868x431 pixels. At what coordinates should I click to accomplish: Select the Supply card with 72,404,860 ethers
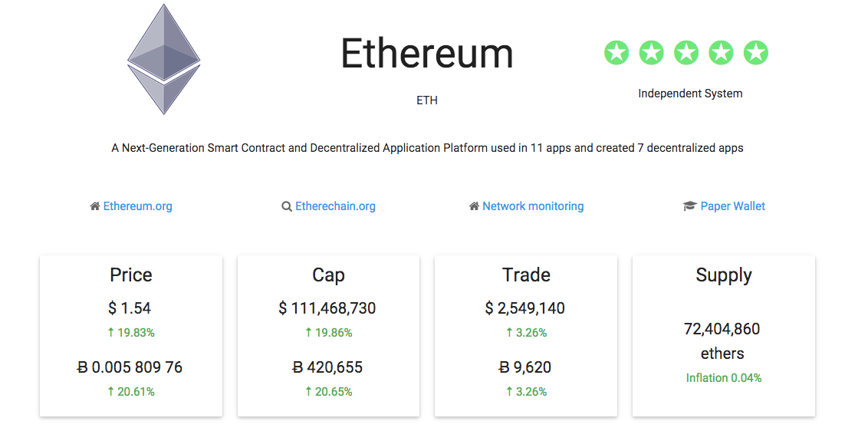click(724, 336)
